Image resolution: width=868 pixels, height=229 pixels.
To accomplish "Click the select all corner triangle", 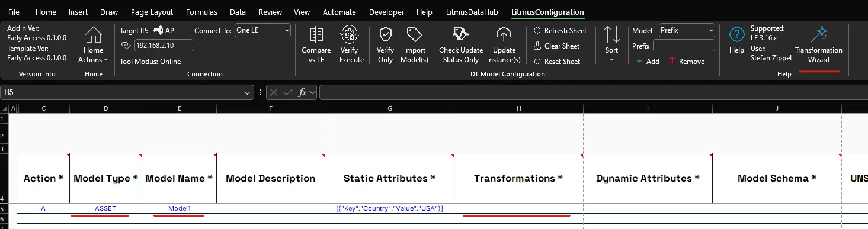I will [x=5, y=108].
